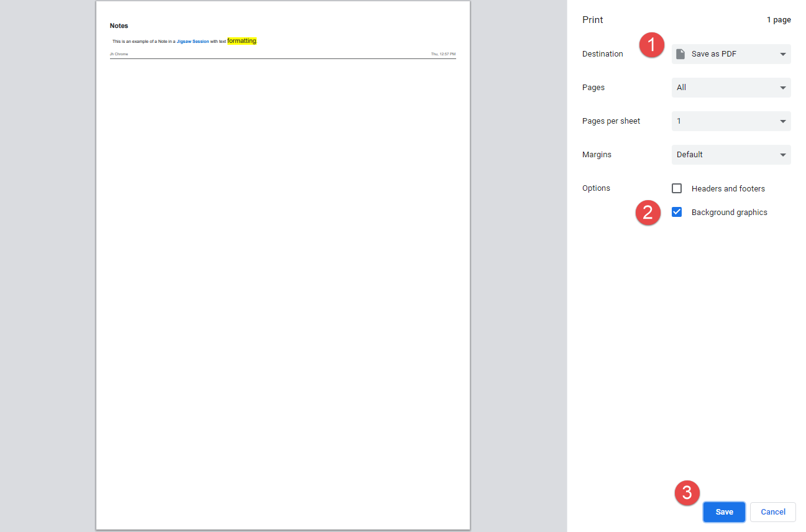Screen dimensions: 806x532
Task: Expand the Margins dropdown set to Default
Action: tap(731, 155)
